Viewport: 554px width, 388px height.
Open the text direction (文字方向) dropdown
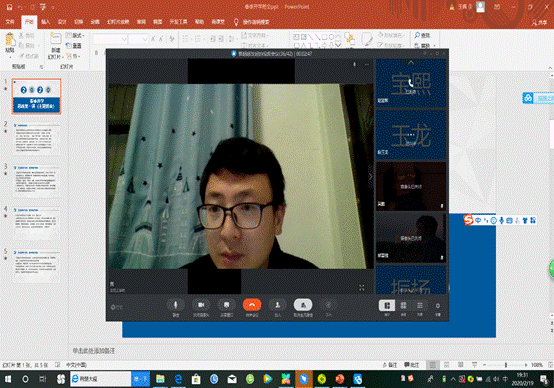(x=255, y=35)
